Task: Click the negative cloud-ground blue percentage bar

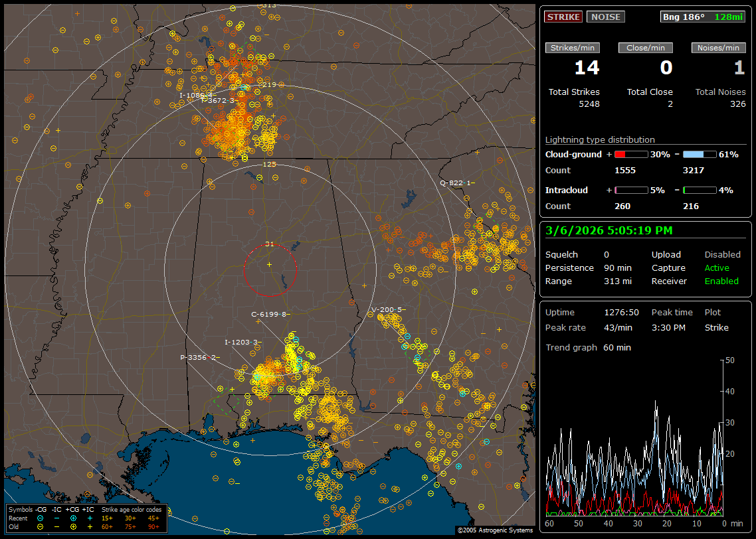Action: 700,154
